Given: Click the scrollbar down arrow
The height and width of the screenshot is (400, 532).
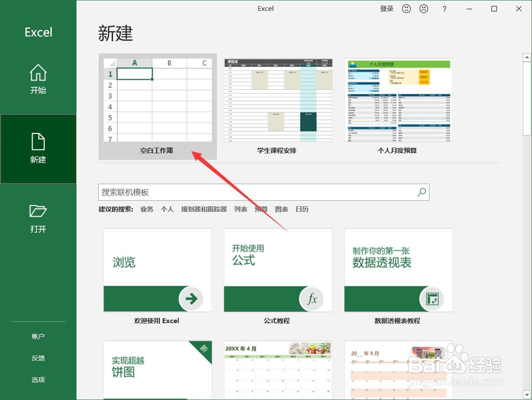Looking at the screenshot, I should coord(527,395).
